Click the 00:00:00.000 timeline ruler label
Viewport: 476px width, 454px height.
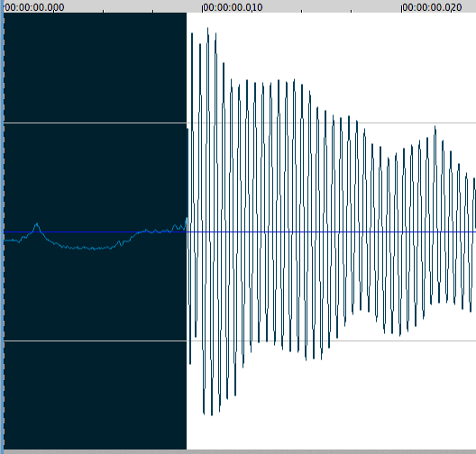click(34, 7)
